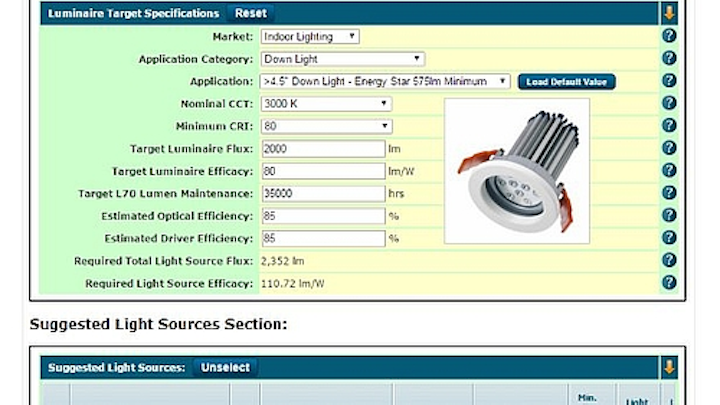Edit the Target L70 Lumen Maintenance field
The width and height of the screenshot is (720, 405).
click(323, 193)
